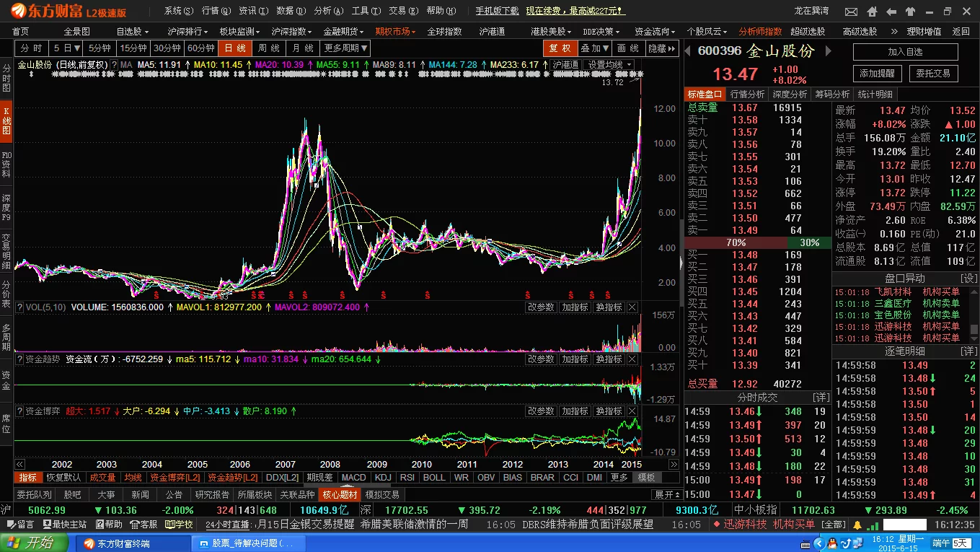The width and height of the screenshot is (980, 552).
Task: Click the 委托交易 button
Action: click(933, 74)
